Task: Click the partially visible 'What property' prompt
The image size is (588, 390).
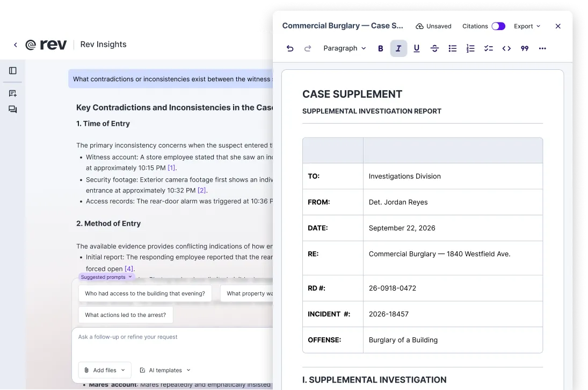Action: [247, 294]
